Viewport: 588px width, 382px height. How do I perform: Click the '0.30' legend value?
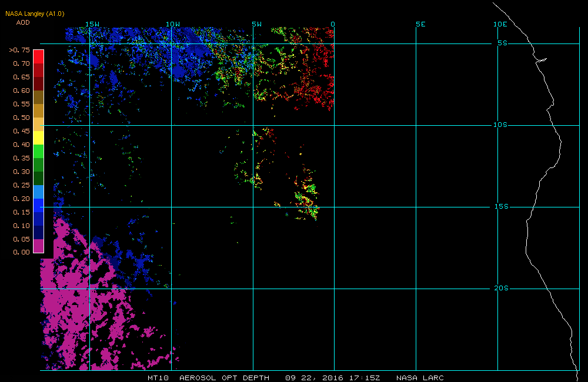[x=21, y=172]
